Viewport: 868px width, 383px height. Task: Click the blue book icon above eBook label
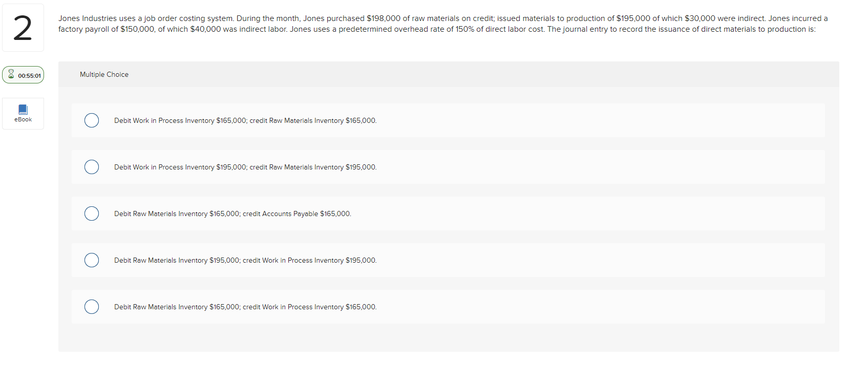coord(23,109)
